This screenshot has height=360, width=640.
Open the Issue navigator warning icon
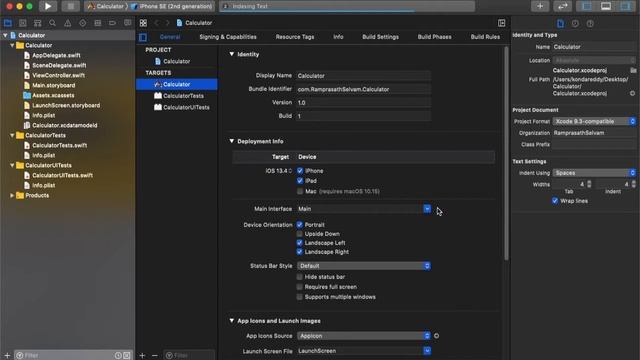pos(67,23)
